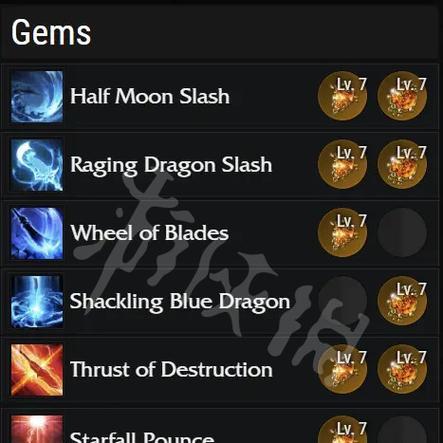Click the Starfall Pounce skill icon
Image resolution: width=443 pixels, height=443 pixels.
click(37, 429)
